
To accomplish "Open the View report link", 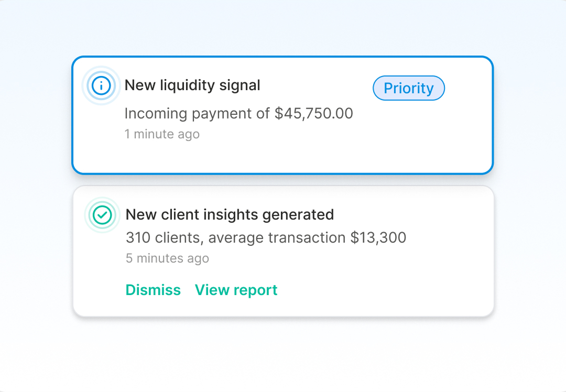I will [236, 290].
